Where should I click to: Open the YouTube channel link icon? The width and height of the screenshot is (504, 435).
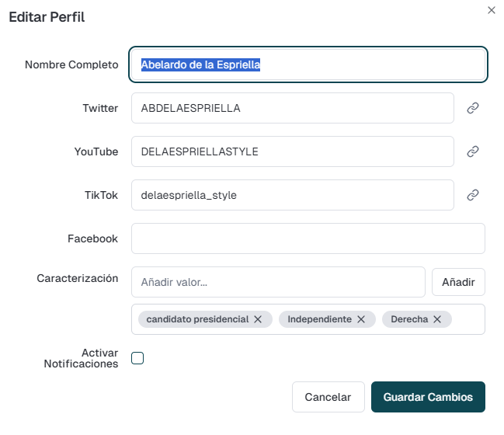pyautogui.click(x=472, y=151)
